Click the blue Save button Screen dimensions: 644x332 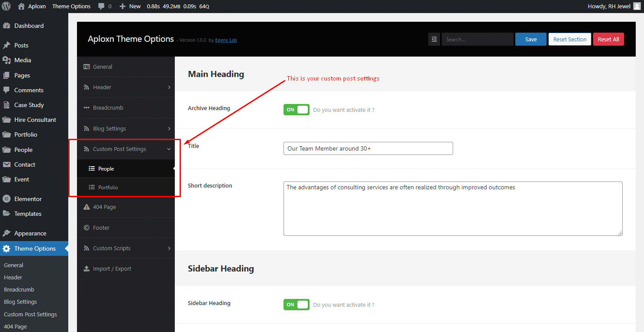[x=531, y=39]
